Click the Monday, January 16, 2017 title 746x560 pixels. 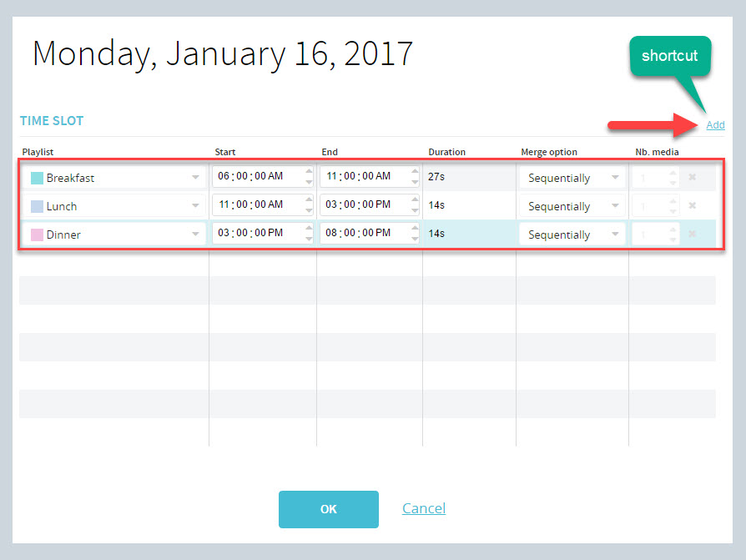[x=223, y=53]
